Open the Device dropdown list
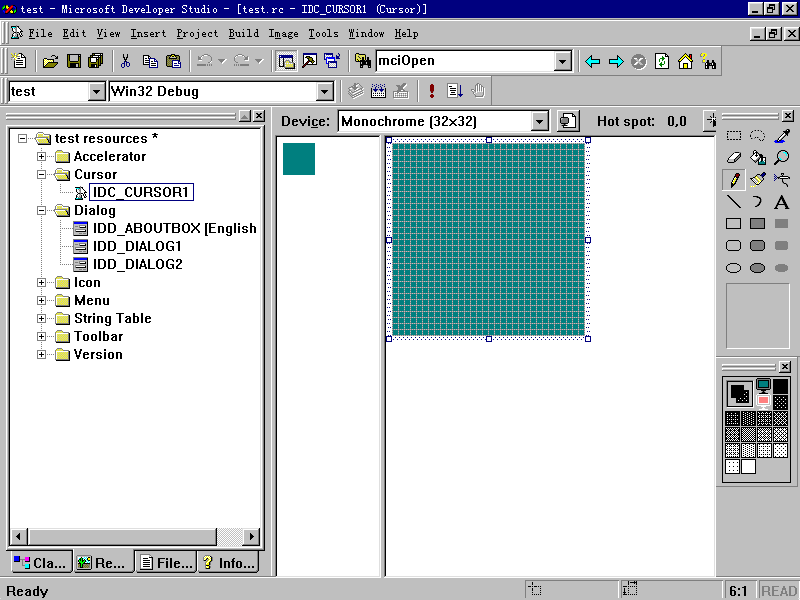The width and height of the screenshot is (800, 600). (x=539, y=121)
